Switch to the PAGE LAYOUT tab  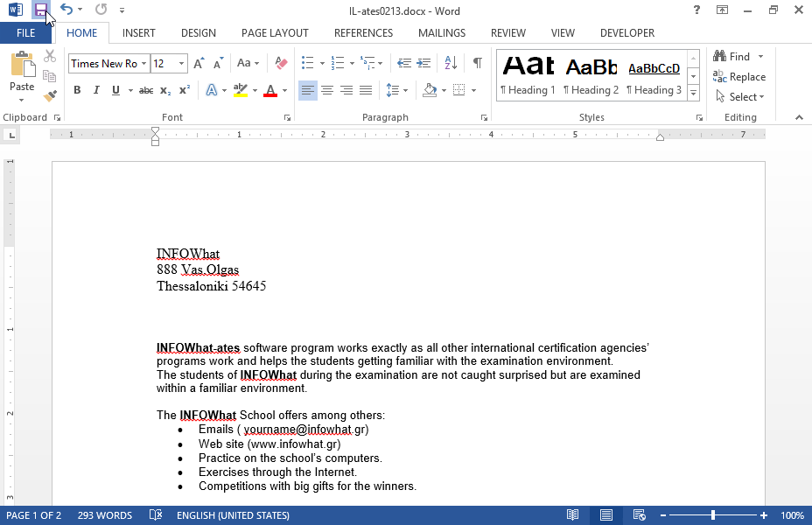coord(275,33)
